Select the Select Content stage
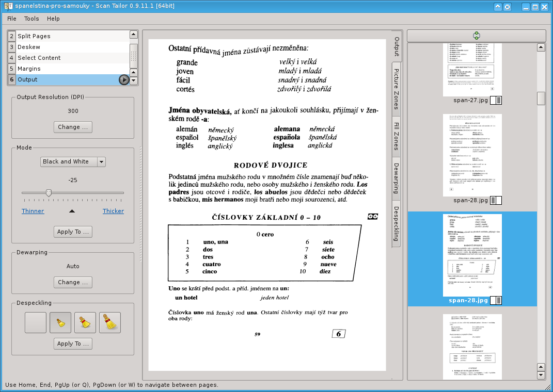The image size is (553, 392). (x=69, y=58)
